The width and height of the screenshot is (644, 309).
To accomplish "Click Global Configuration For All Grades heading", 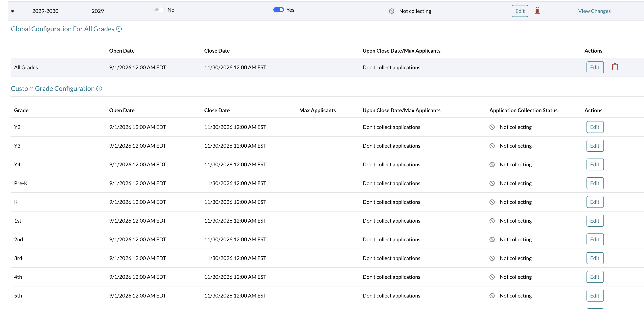I will [63, 29].
